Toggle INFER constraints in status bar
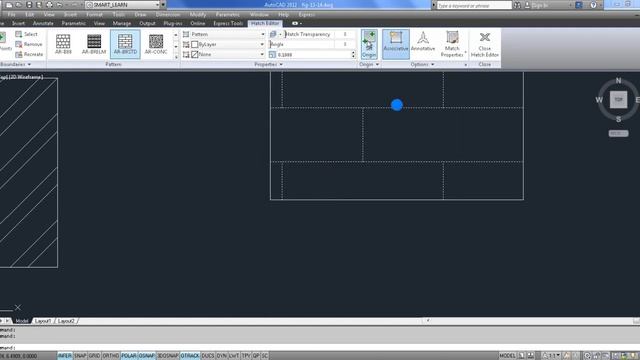 64,356
